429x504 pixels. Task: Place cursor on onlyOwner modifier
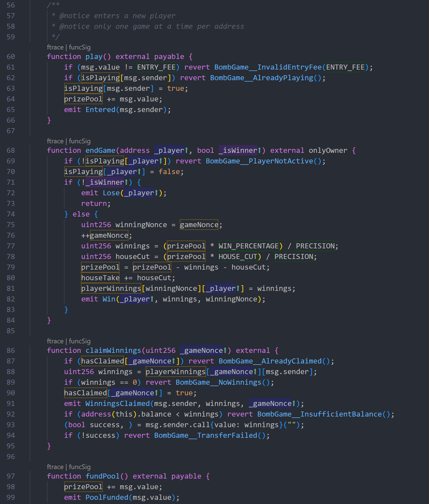(328, 150)
